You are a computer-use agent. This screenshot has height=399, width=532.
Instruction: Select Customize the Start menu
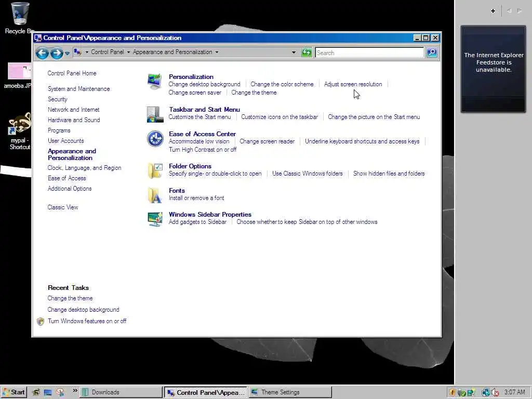(199, 117)
